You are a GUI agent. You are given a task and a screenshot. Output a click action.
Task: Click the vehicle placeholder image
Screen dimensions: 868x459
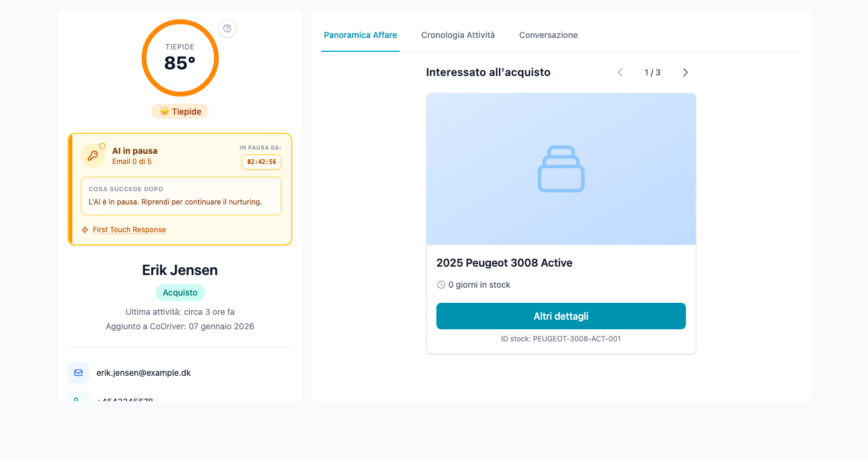(x=561, y=169)
